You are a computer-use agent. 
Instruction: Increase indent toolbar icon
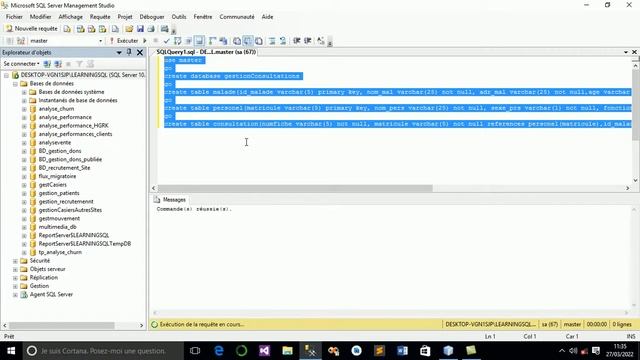(308, 41)
